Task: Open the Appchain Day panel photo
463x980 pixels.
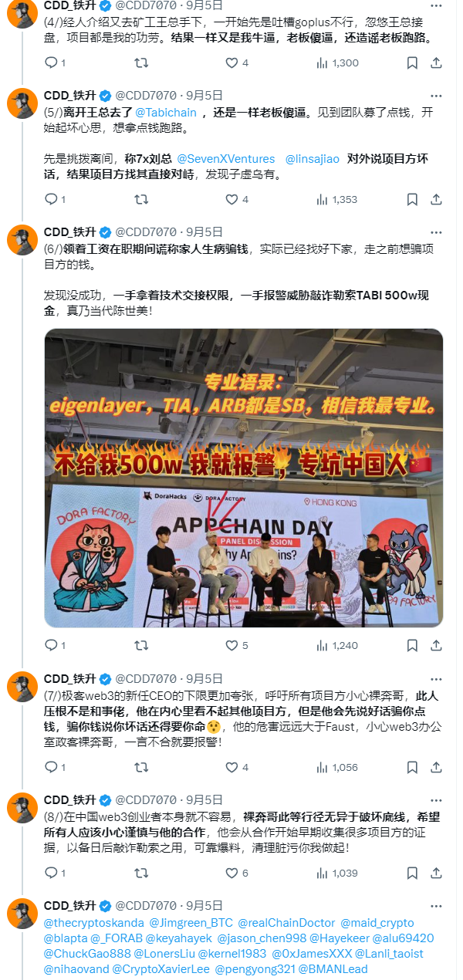Action: click(243, 478)
